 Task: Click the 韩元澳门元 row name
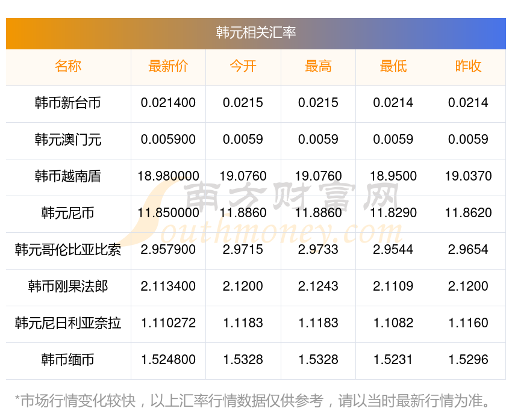68,140
